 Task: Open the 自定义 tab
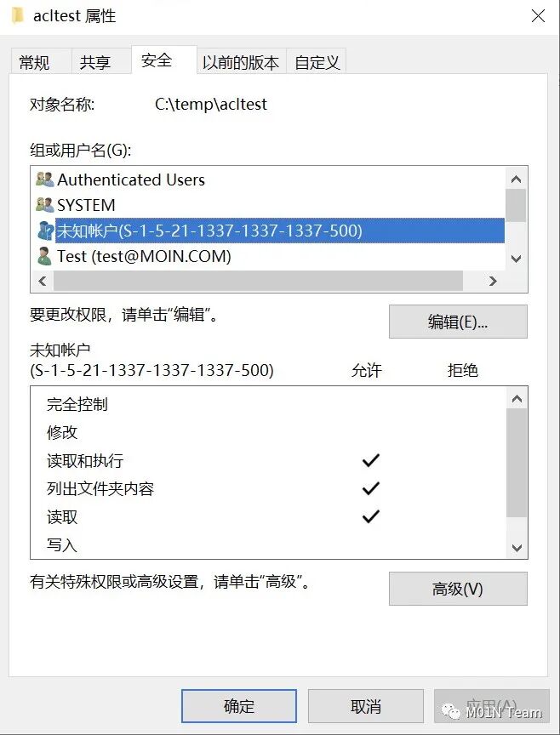click(x=317, y=61)
